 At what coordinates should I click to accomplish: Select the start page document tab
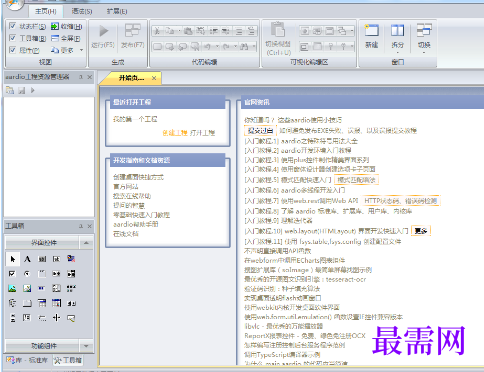click(132, 78)
